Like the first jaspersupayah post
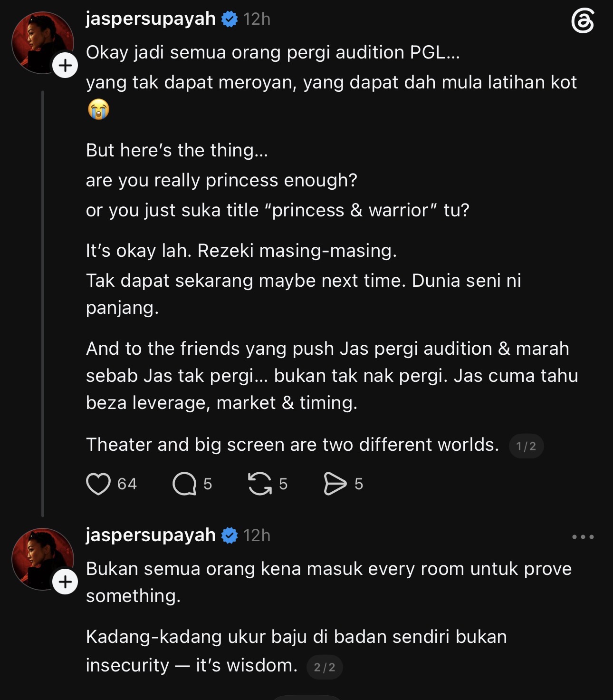The width and height of the screenshot is (613, 700). [98, 484]
